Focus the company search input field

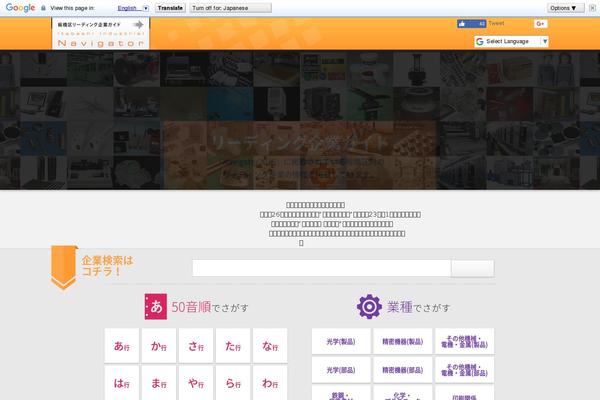point(321,268)
